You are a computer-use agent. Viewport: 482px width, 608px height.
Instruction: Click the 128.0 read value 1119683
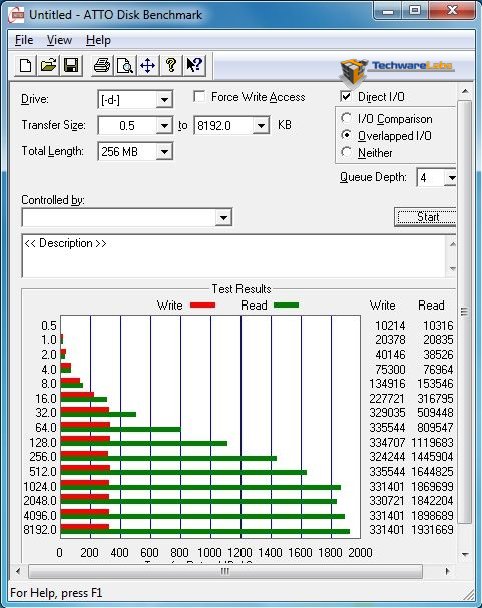pyautogui.click(x=432, y=442)
